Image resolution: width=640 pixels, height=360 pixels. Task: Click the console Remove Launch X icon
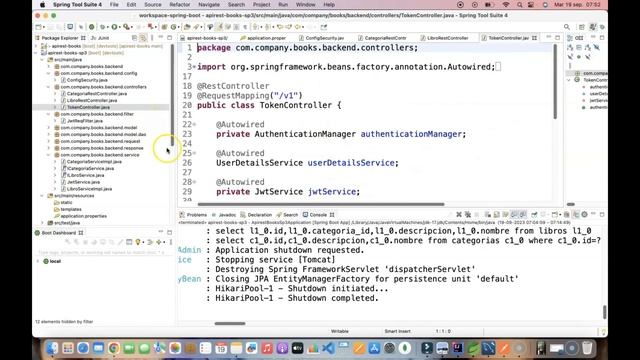click(459, 214)
